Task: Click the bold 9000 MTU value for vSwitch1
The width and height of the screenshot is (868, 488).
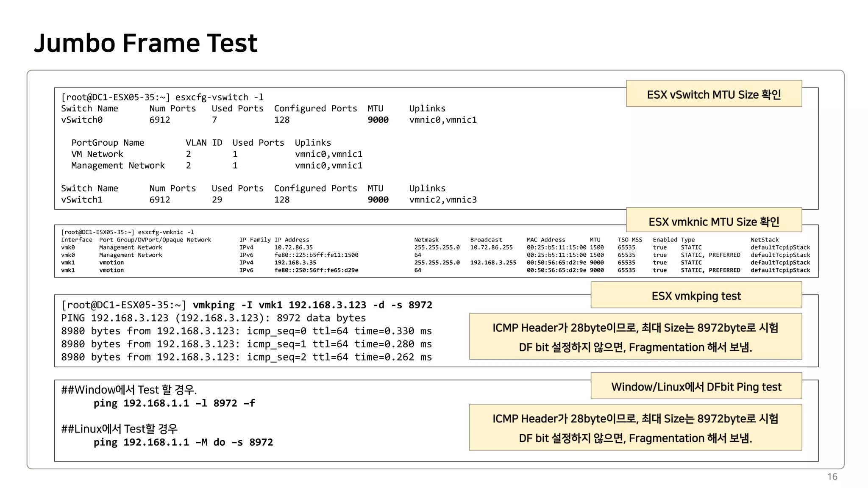Action: 378,200
